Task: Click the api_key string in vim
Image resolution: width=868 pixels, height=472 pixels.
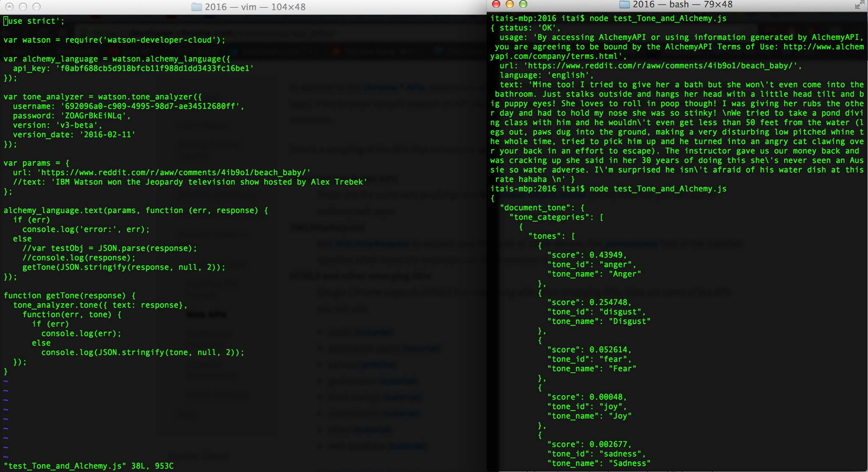Action: tap(155, 68)
